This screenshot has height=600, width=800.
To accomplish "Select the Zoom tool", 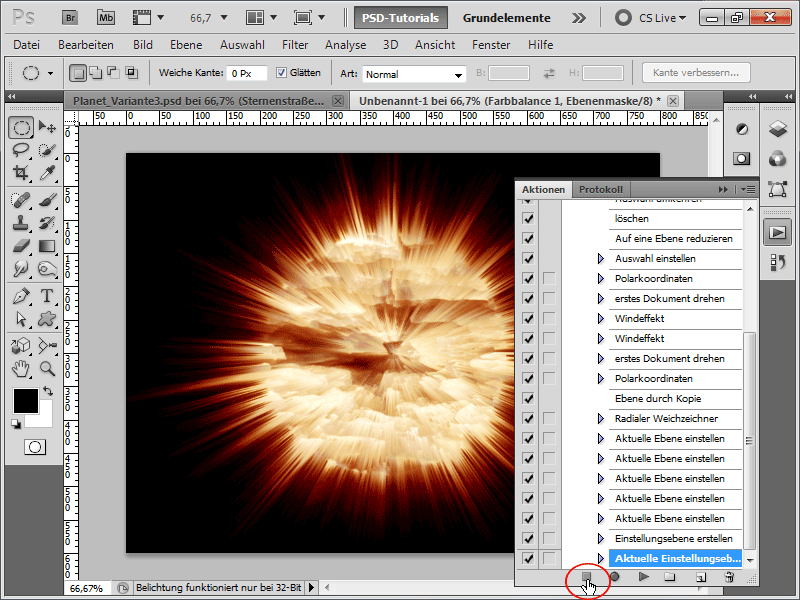I will tap(47, 368).
